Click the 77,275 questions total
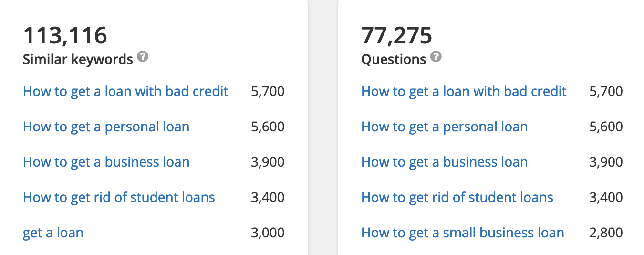The height and width of the screenshot is (255, 644). (396, 36)
